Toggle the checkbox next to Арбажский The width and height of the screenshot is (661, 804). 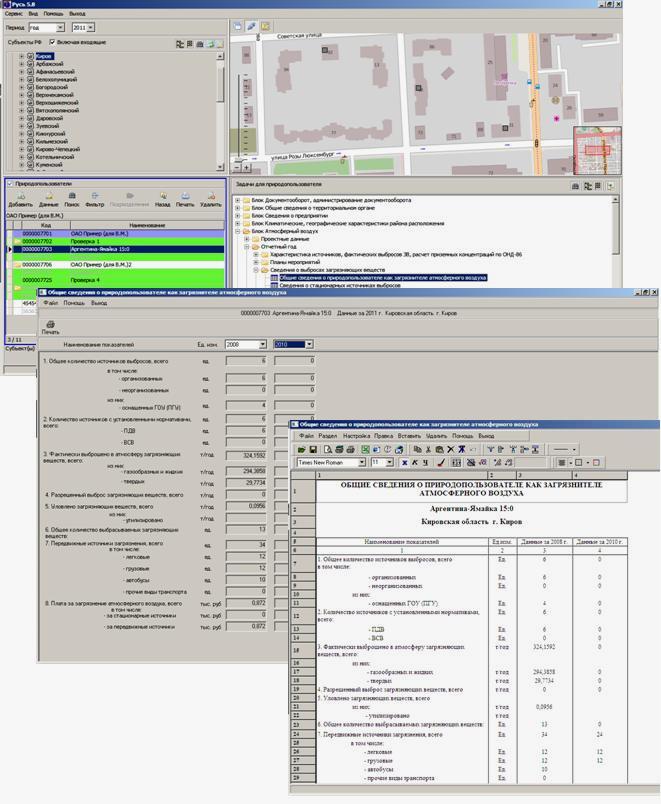pos(30,64)
